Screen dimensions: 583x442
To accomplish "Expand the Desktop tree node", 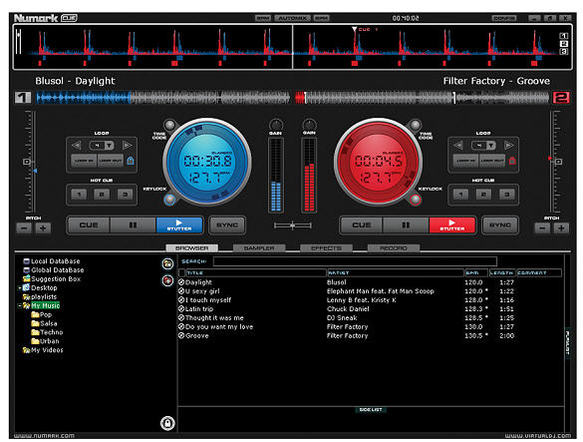I will point(19,288).
